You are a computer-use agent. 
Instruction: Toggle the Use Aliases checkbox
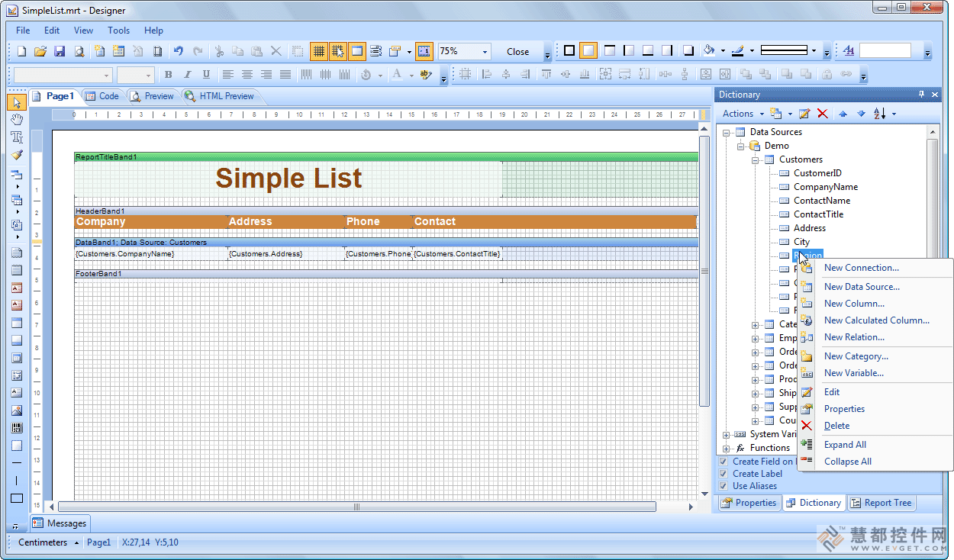(724, 486)
